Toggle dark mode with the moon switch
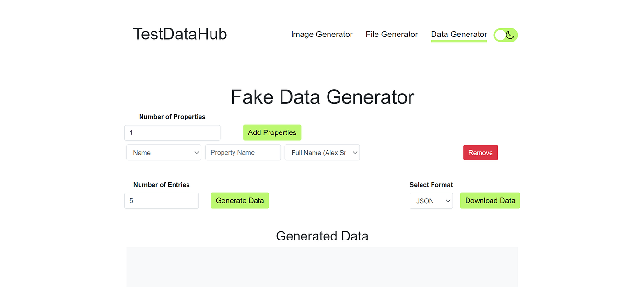Screen dimensions: 644x288 point(505,35)
